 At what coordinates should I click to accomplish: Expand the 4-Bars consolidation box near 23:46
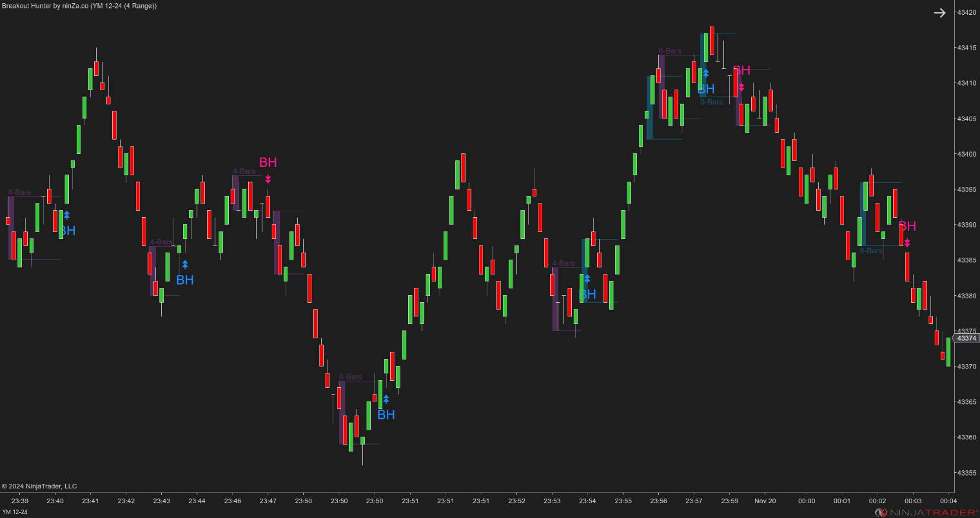tap(244, 171)
